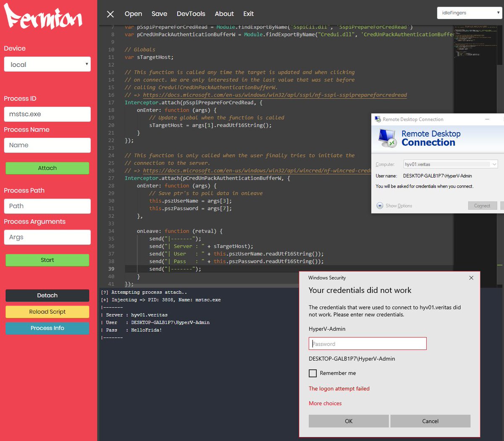Click the sspiprepareforcredread docs link on line 16

coord(275,95)
